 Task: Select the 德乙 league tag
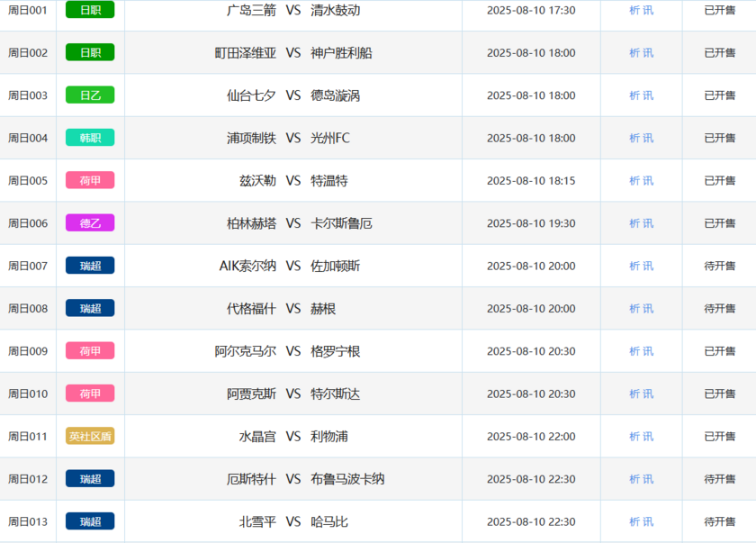click(90, 223)
